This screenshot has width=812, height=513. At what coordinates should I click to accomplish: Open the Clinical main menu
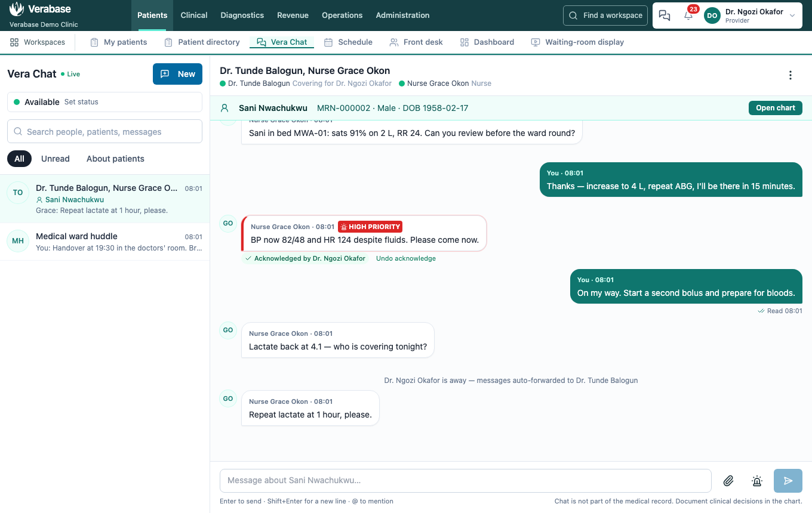coord(194,16)
